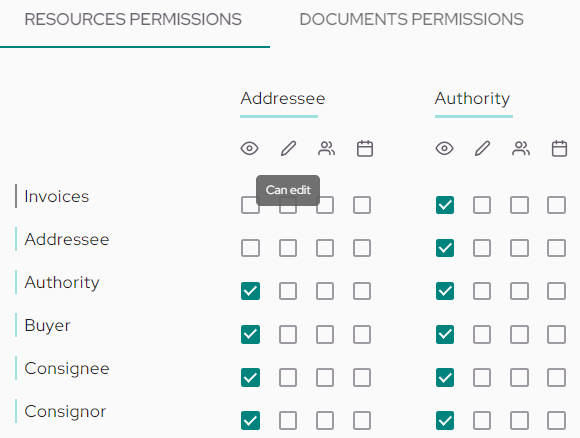The width and height of the screenshot is (580, 438).
Task: Click the pencil edit icon under Authority
Action: [x=483, y=148]
